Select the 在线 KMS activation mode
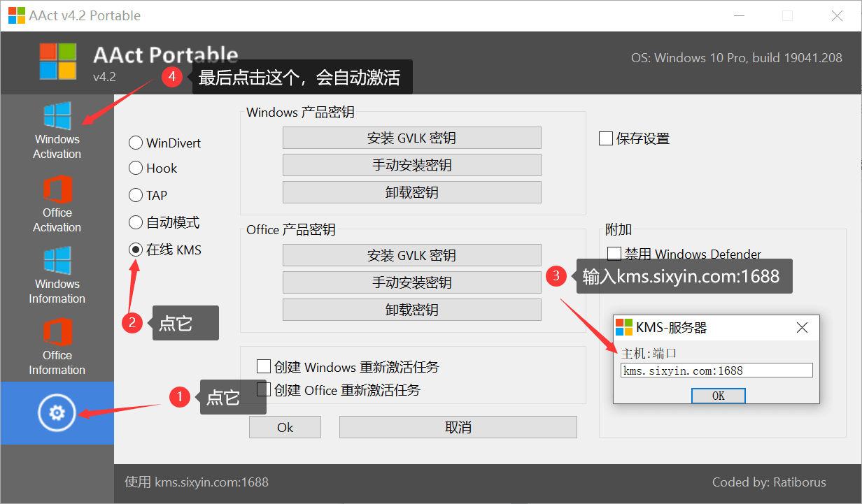862x504 pixels. [134, 250]
